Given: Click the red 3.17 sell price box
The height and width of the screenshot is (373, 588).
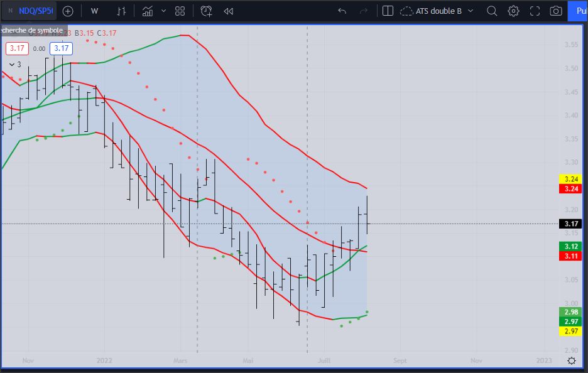Looking at the screenshot, I should coord(17,48).
